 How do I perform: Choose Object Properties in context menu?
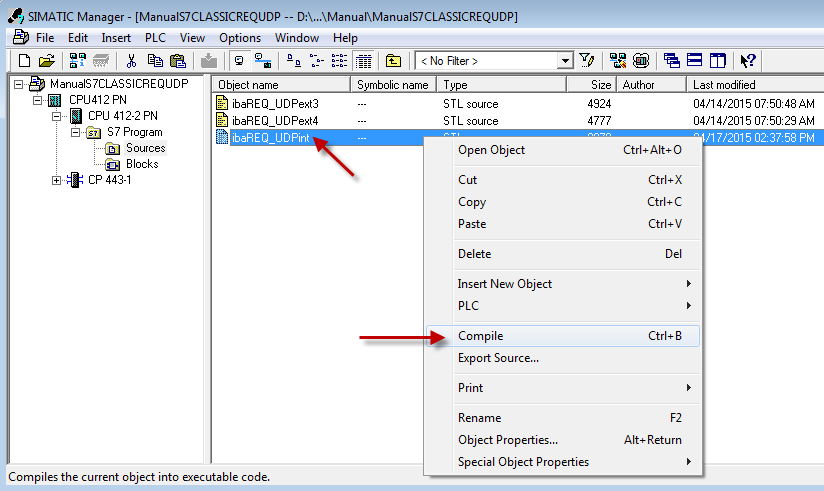563,440
